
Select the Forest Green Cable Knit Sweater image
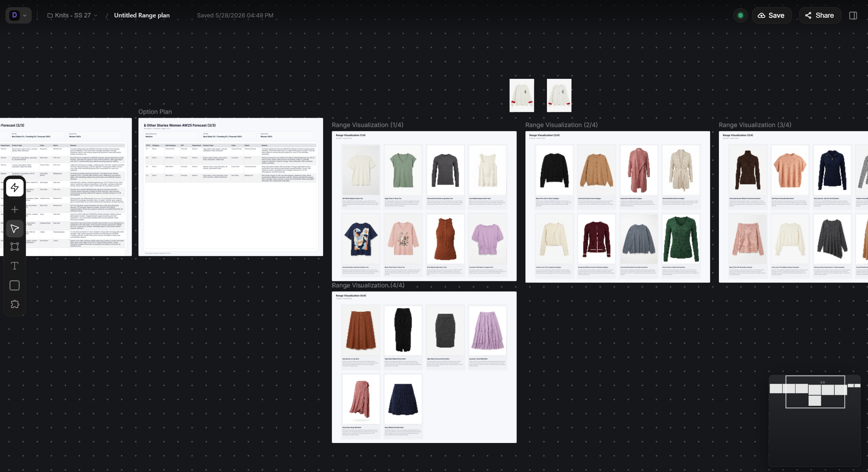pos(681,239)
